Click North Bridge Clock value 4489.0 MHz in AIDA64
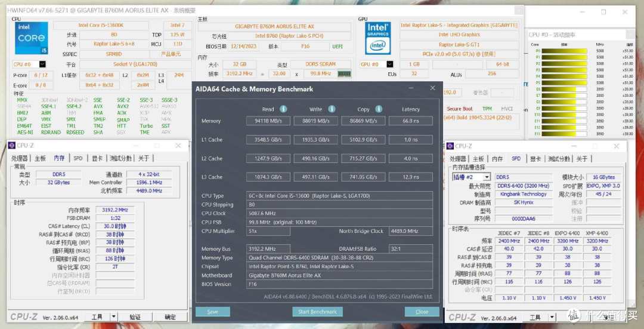Image resolution: width=644 pixels, height=329 pixels. click(x=411, y=231)
